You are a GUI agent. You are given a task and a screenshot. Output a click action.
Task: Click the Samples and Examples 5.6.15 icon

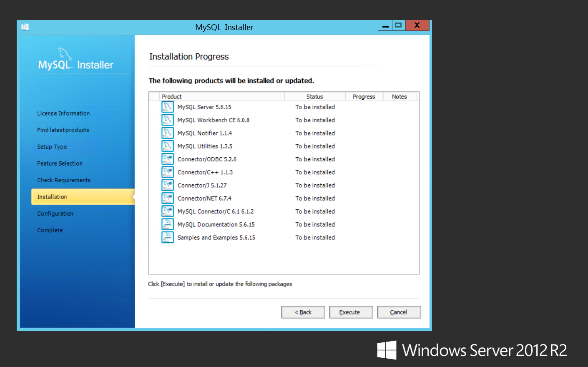tap(167, 237)
